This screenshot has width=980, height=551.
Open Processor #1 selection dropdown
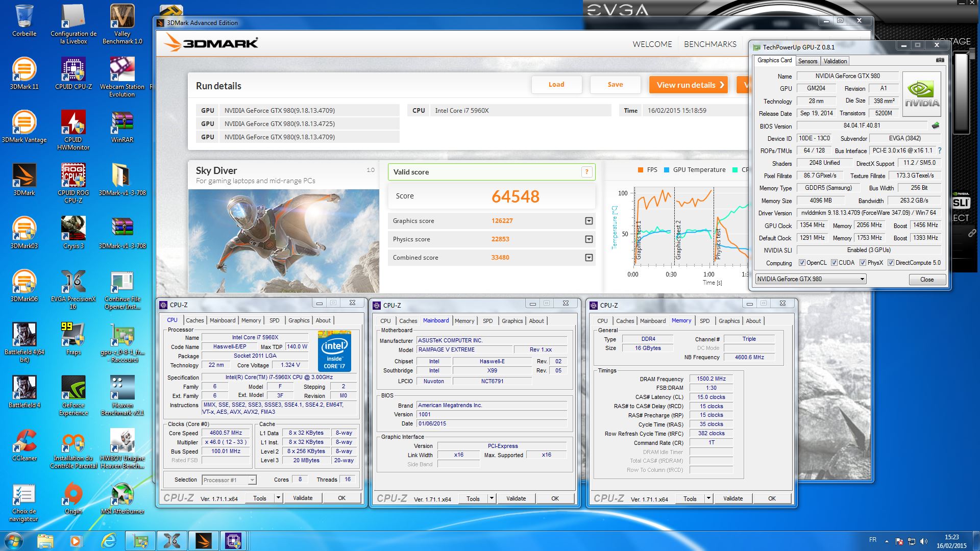point(229,480)
